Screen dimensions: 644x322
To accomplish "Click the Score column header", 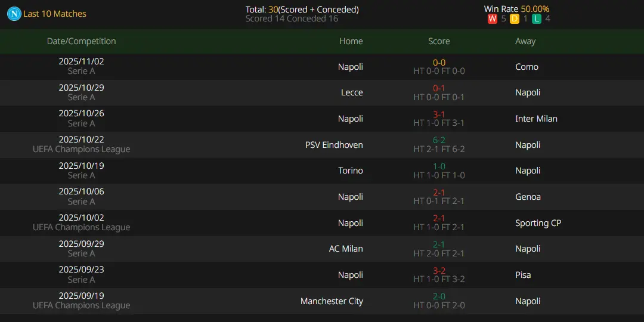I will (439, 41).
